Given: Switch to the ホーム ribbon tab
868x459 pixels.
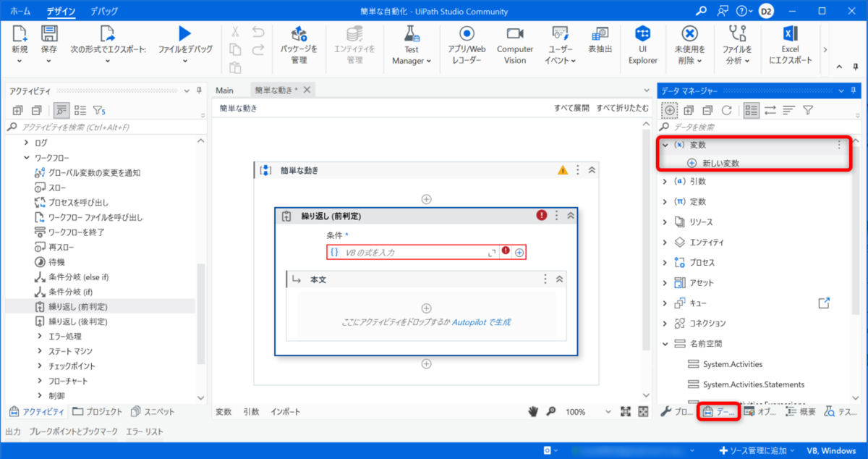Looking at the screenshot, I should point(20,12).
